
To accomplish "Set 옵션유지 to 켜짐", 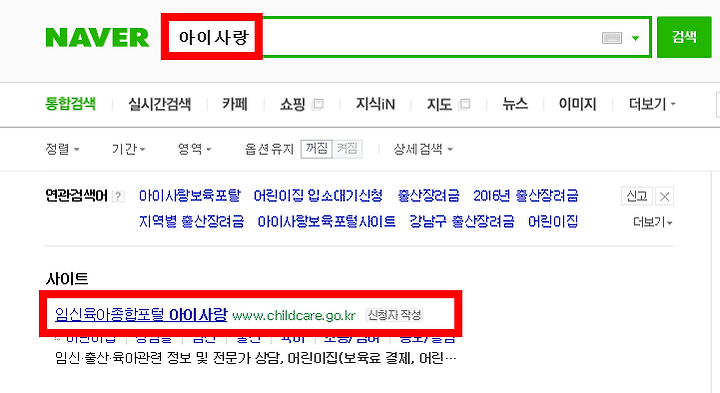I will coord(347,149).
